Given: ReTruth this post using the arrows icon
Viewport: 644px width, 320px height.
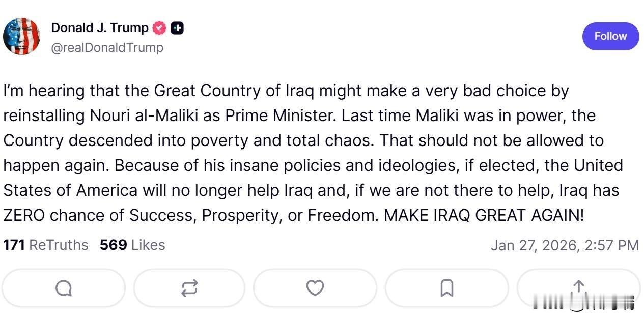Looking at the screenshot, I should pyautogui.click(x=189, y=288).
